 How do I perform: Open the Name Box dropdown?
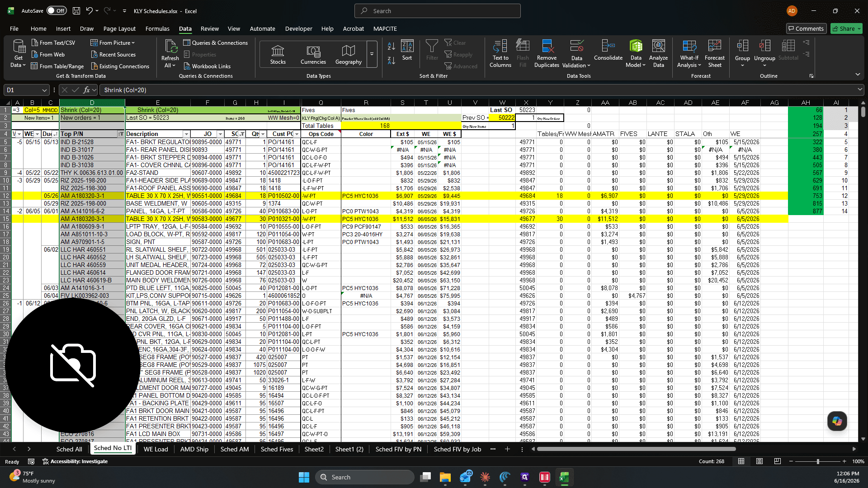tap(44, 90)
